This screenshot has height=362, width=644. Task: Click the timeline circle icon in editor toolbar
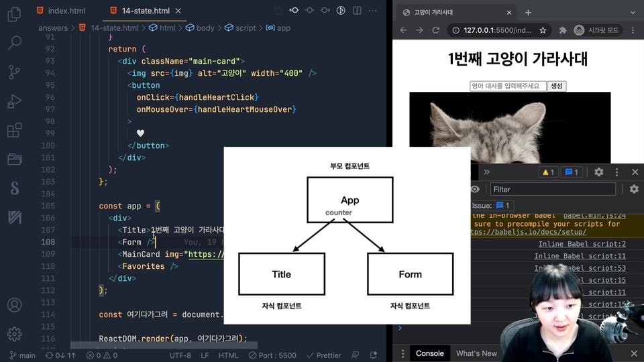click(x=341, y=10)
